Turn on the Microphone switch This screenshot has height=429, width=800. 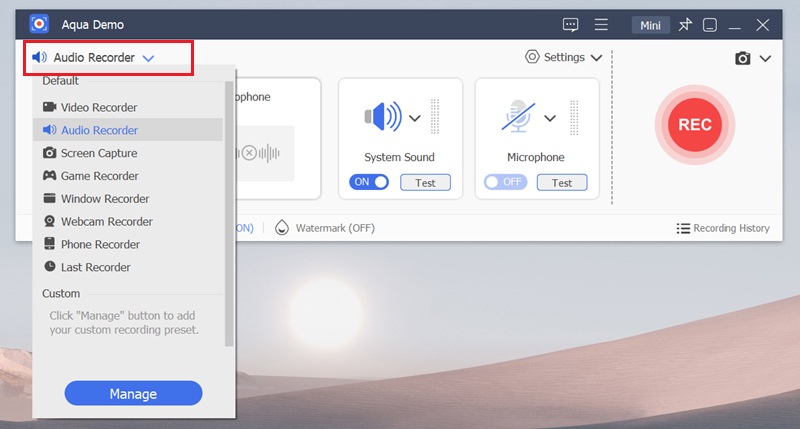[506, 182]
